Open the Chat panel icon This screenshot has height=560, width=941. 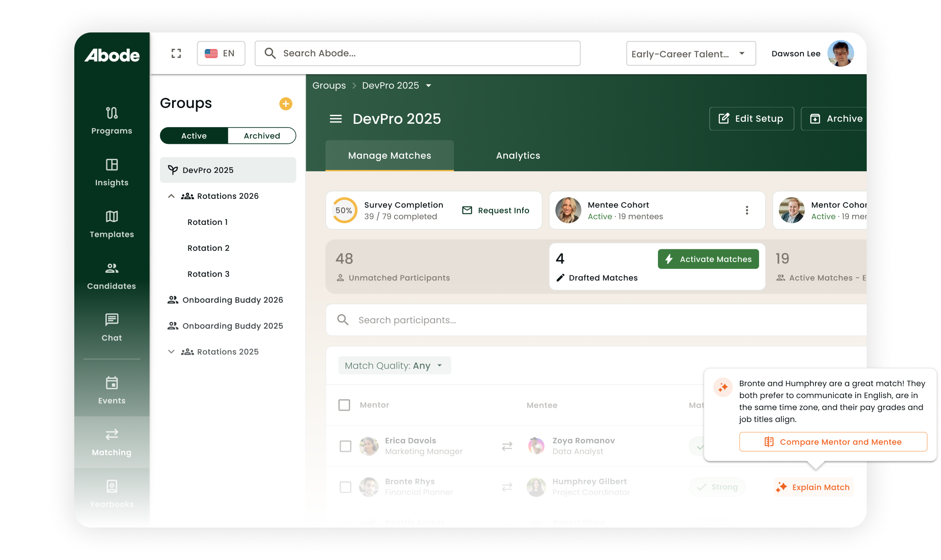pyautogui.click(x=111, y=327)
